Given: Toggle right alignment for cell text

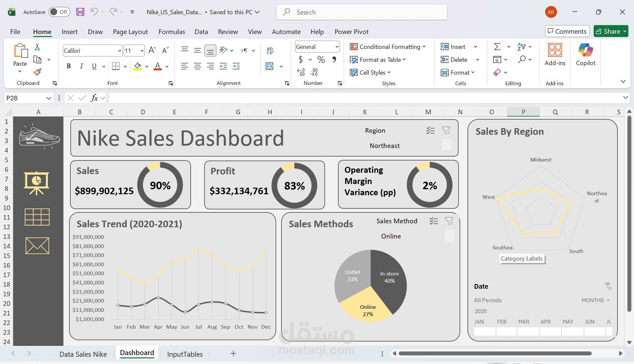Looking at the screenshot, I should [210, 66].
